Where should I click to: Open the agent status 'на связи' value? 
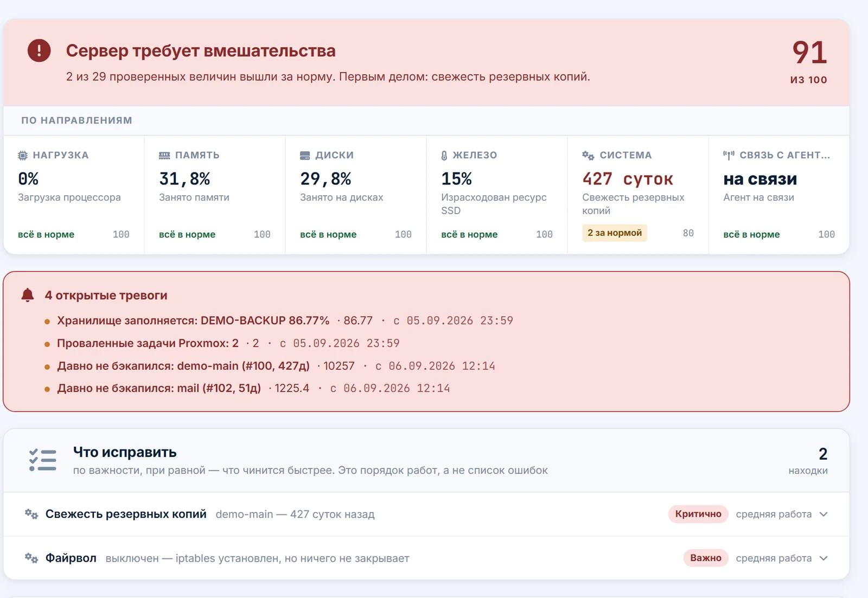[760, 179]
